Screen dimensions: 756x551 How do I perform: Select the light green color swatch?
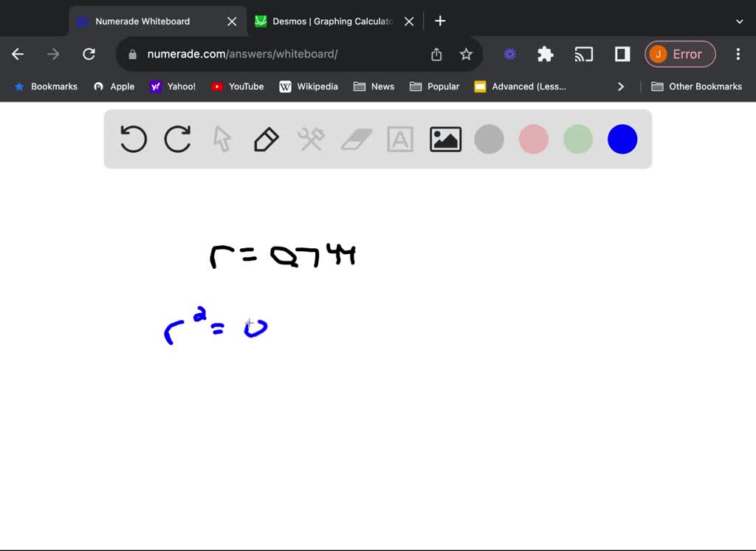[578, 139]
